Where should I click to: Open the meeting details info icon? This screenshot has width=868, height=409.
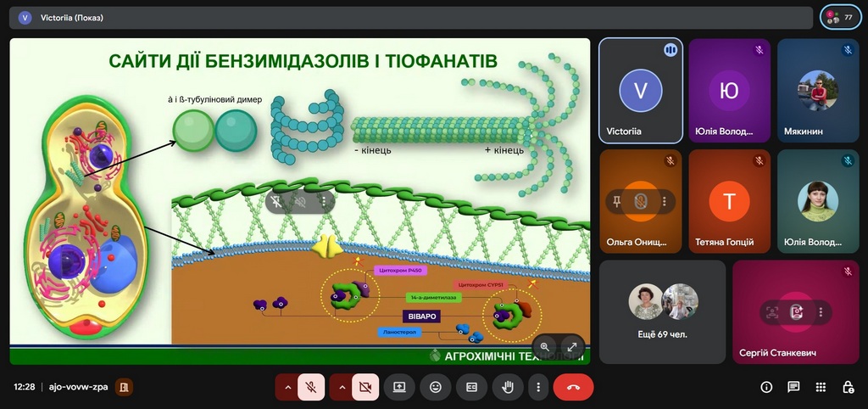(766, 387)
